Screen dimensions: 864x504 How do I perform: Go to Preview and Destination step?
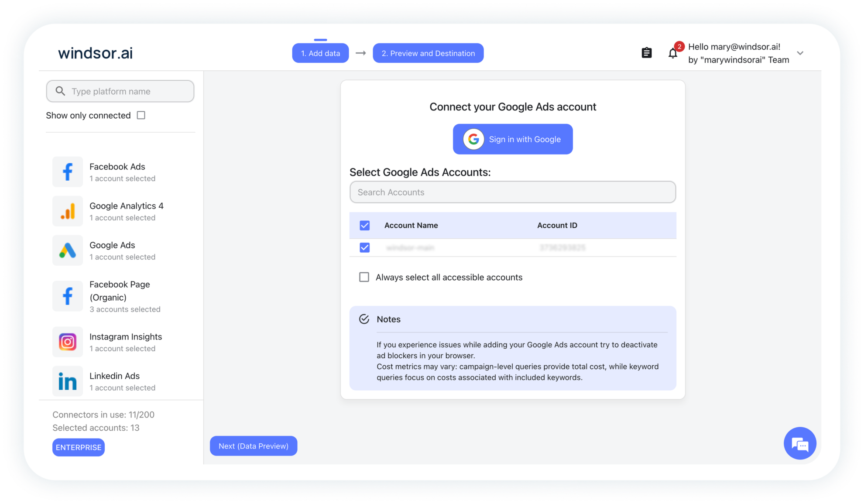tap(428, 53)
